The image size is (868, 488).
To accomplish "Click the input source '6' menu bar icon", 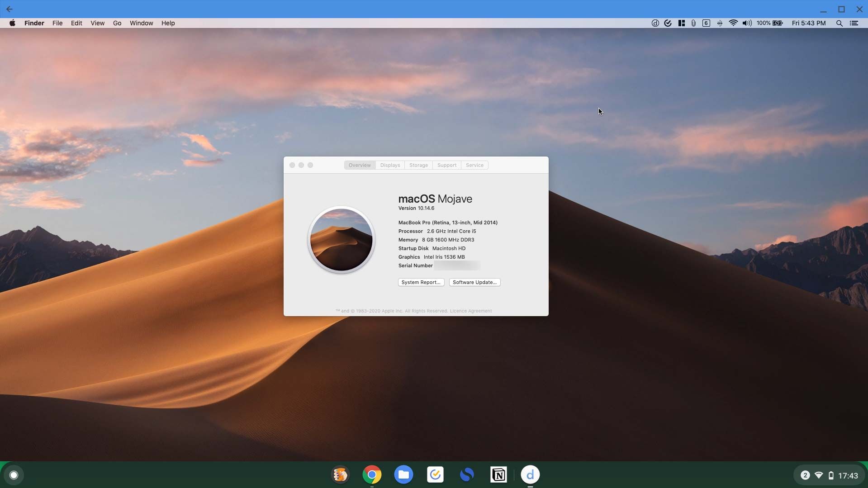I will click(x=706, y=23).
